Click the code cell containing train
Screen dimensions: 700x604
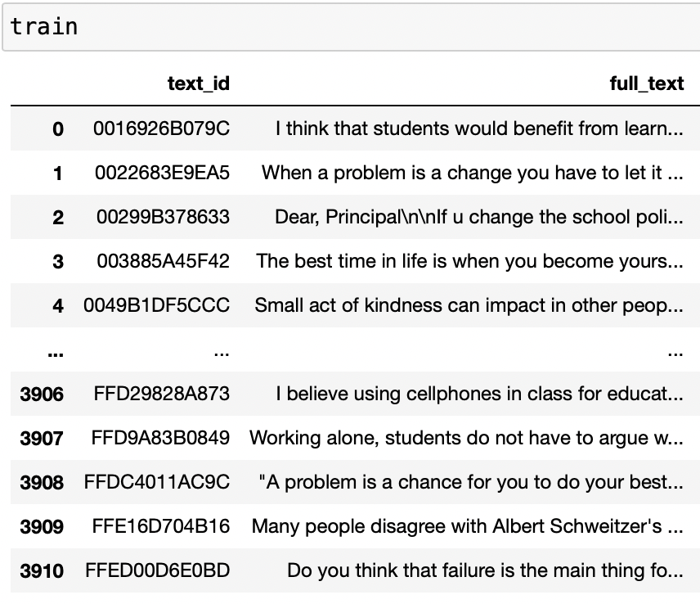click(350, 27)
